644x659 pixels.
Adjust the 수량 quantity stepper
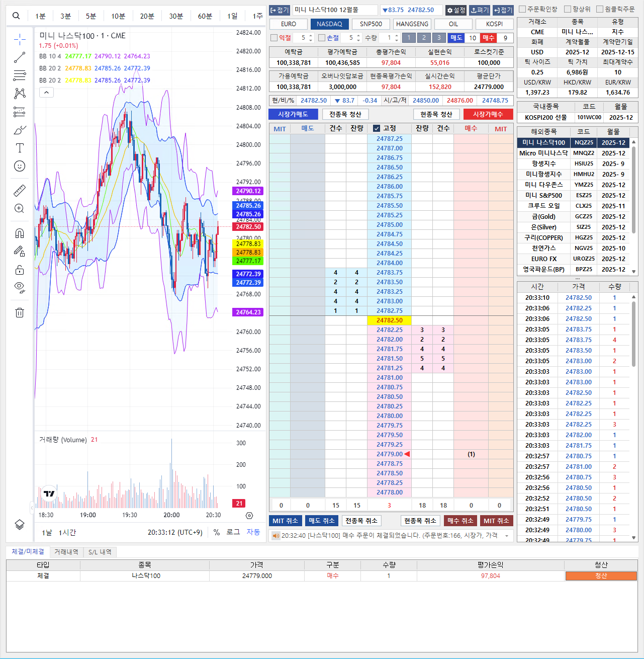click(397, 38)
